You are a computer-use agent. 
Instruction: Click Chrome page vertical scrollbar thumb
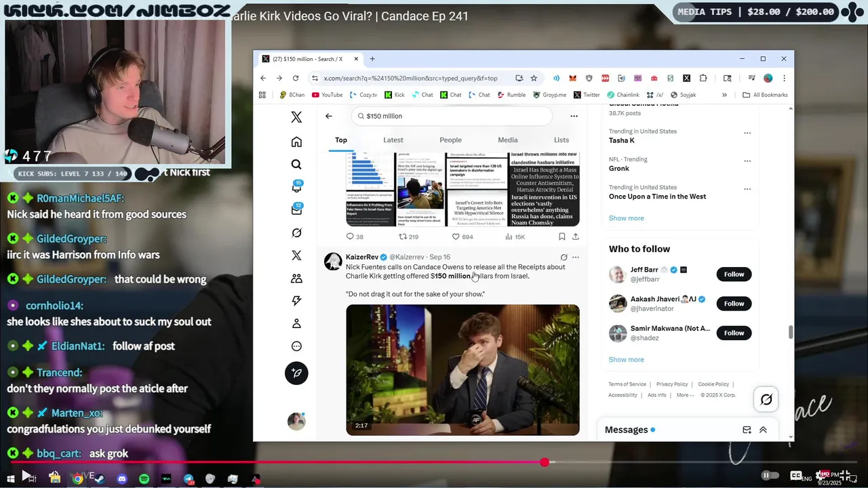[790, 332]
